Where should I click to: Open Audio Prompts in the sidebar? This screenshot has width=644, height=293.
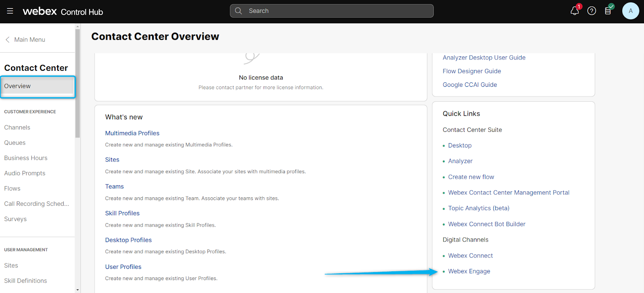click(x=25, y=173)
